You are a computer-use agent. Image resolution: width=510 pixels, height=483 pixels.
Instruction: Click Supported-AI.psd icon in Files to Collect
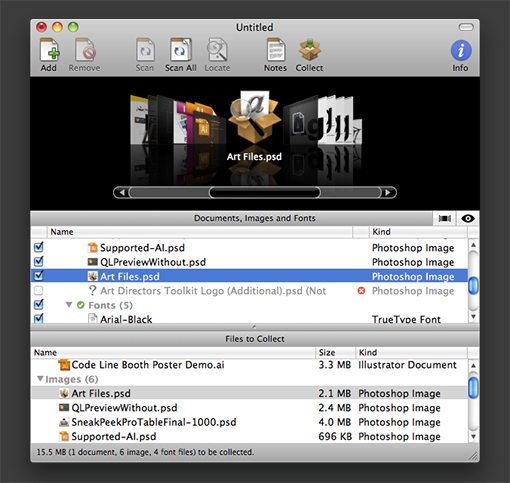coord(64,436)
